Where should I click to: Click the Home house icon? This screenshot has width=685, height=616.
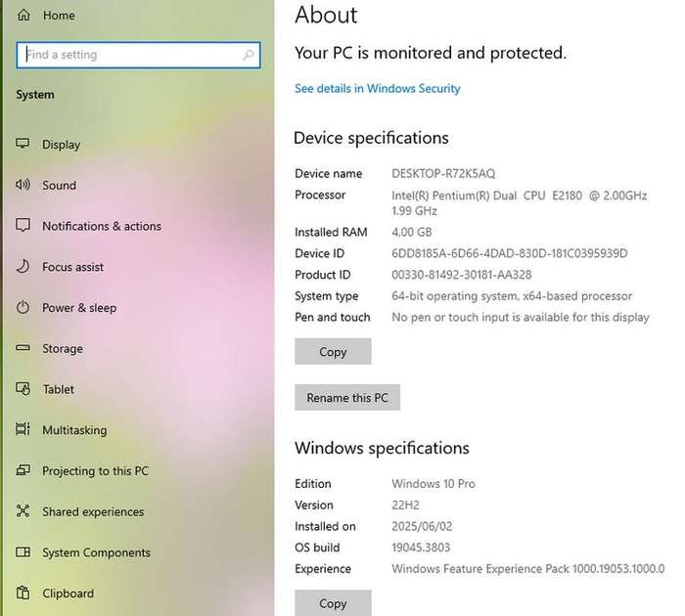pyautogui.click(x=23, y=16)
